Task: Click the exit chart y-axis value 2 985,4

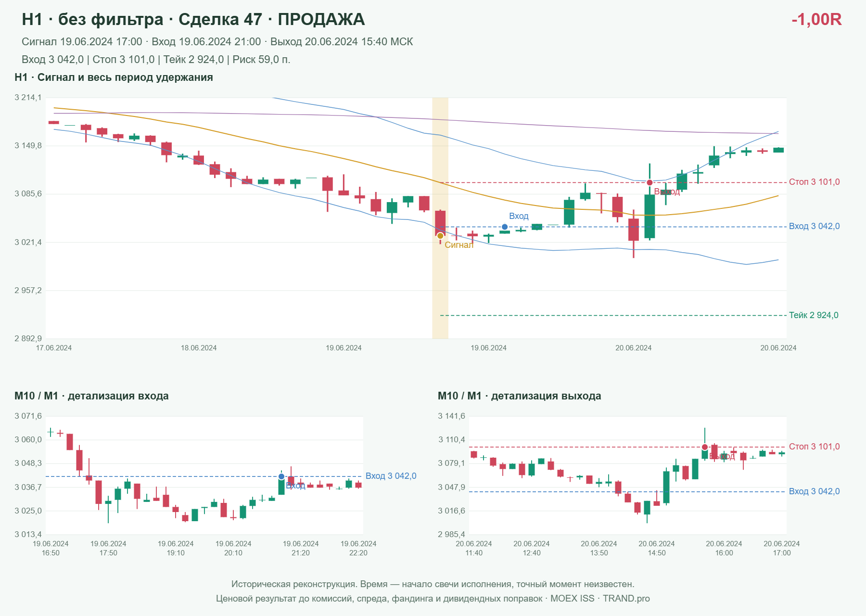Action: (451, 535)
